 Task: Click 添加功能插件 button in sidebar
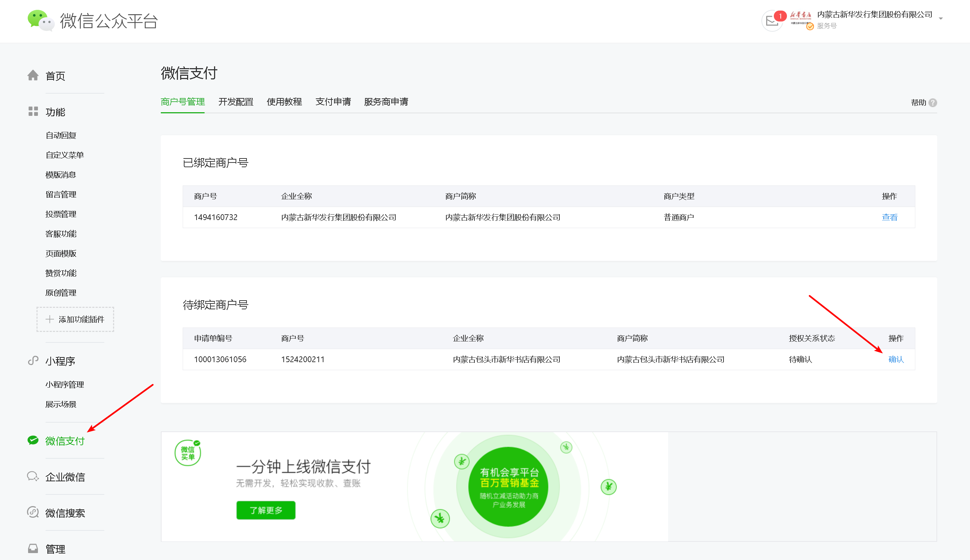pos(75,319)
